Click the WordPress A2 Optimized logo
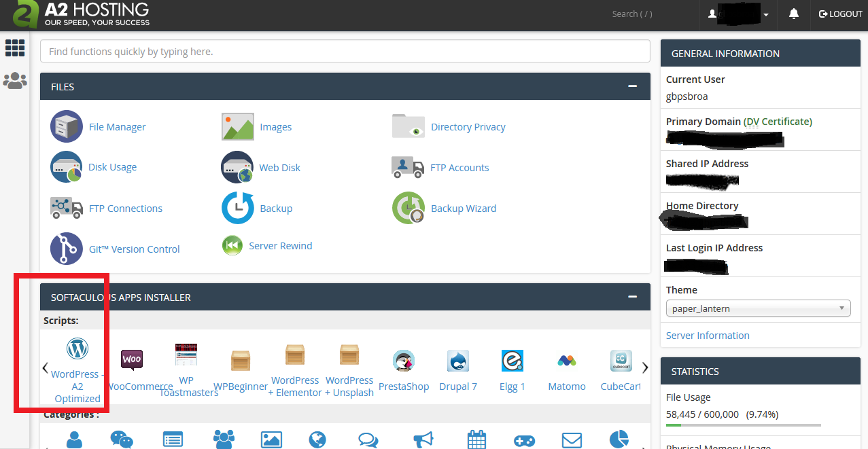The height and width of the screenshot is (449, 868). click(x=77, y=349)
